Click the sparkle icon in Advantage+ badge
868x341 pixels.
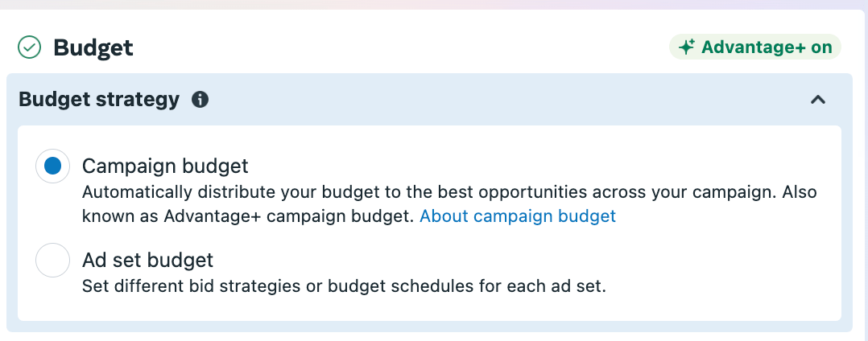tap(687, 47)
